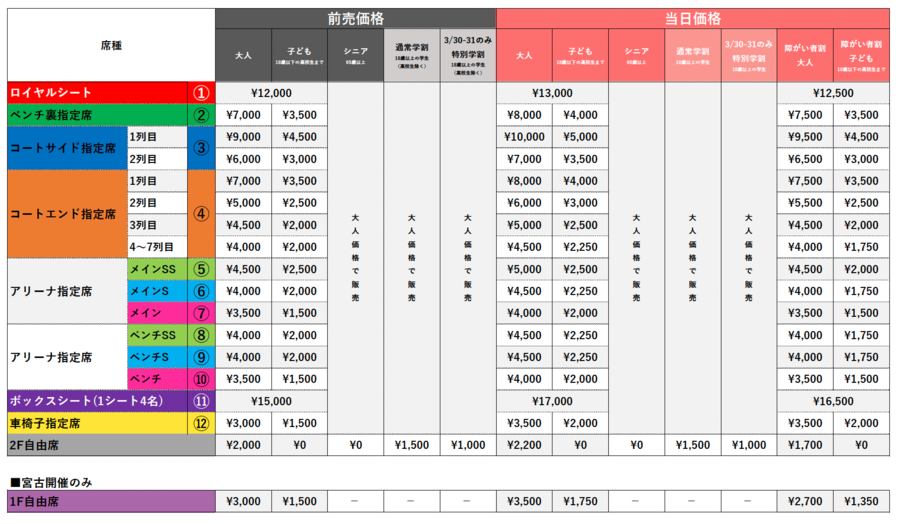900x524 pixels.
Task: Click the circled number ① beside ロイヤルシート
Action: click(x=201, y=92)
